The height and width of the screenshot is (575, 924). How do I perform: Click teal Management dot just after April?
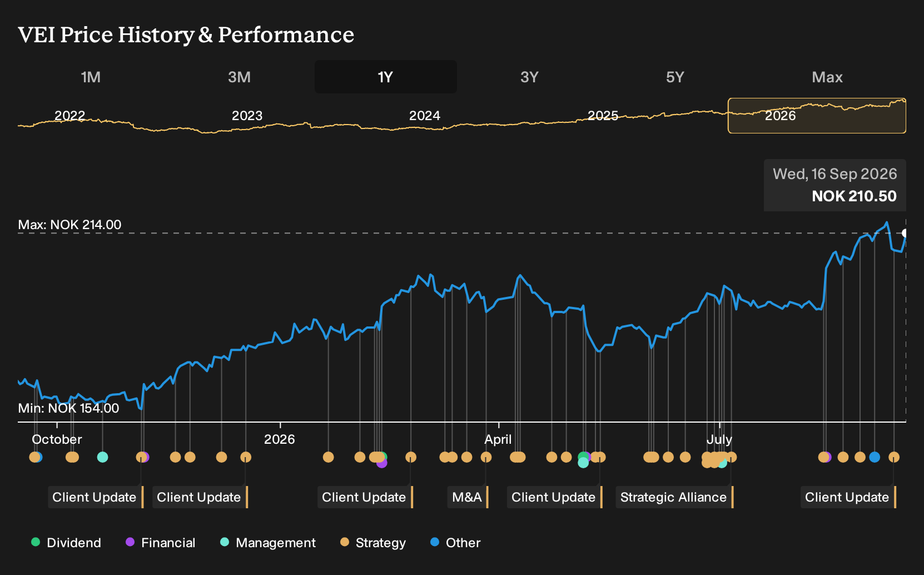[583, 463]
